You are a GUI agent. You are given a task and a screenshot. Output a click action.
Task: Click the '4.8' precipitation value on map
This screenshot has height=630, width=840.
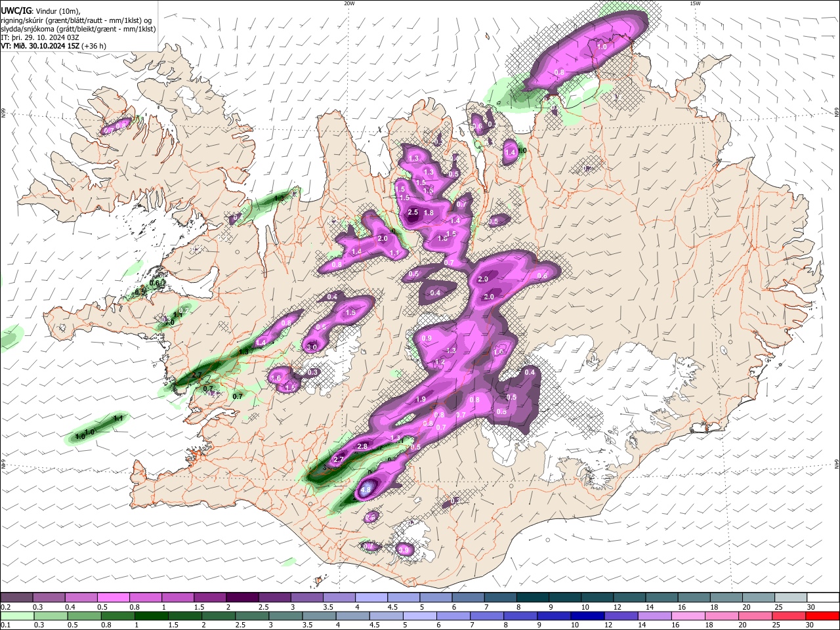366,490
